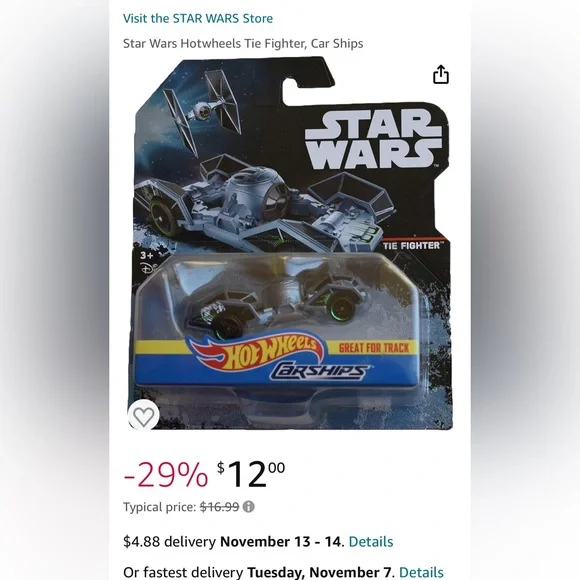580x580 pixels.
Task: Click the Typical price label text
Action: 159,507
